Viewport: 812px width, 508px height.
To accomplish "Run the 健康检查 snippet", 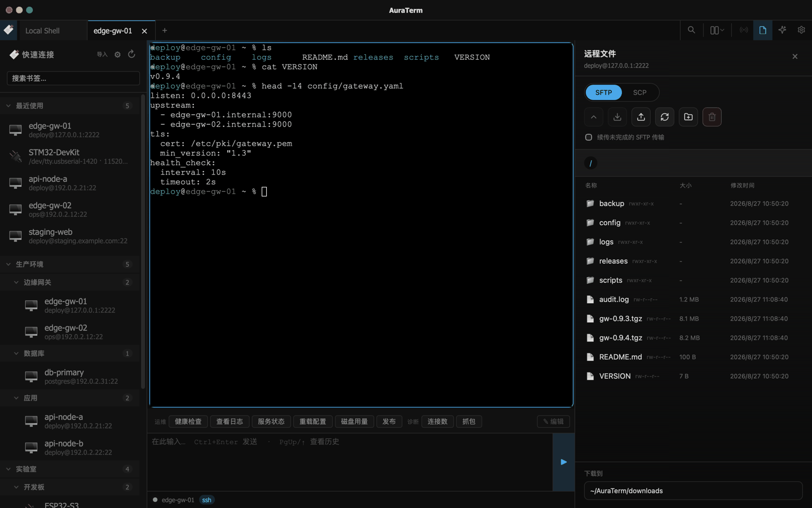I will click(188, 422).
